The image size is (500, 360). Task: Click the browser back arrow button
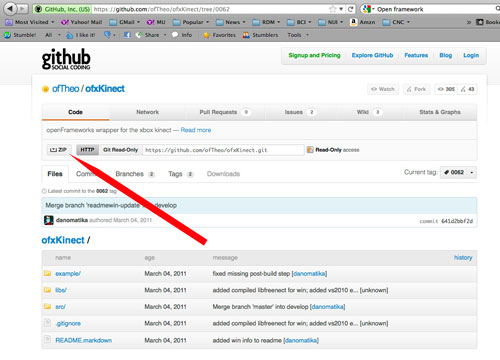(10, 8)
